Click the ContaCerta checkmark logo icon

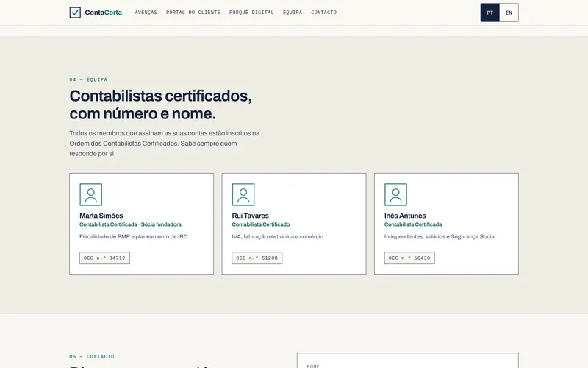(x=75, y=13)
